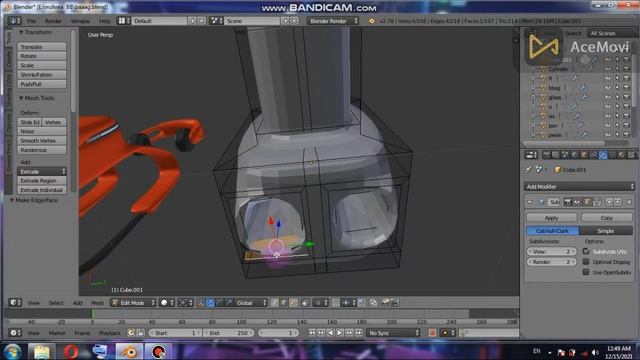Viewport: 640px width, 360px height.
Task: Enable the Optimal Display checkbox
Action: (x=586, y=262)
